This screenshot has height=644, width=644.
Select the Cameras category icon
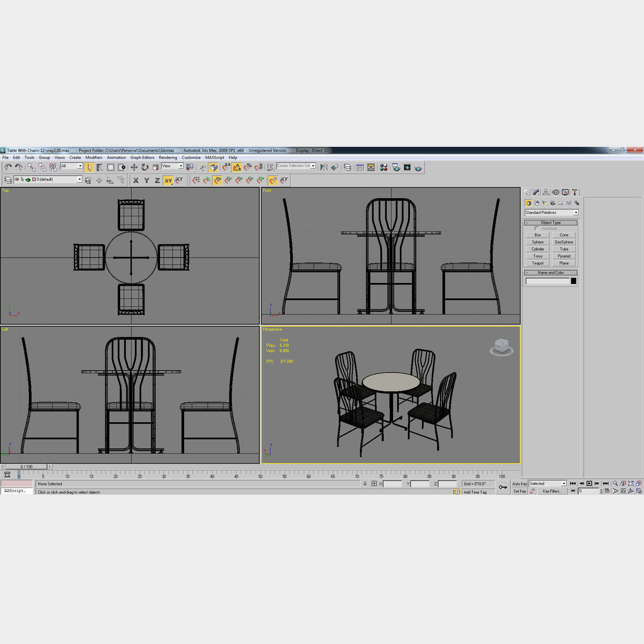click(x=553, y=203)
